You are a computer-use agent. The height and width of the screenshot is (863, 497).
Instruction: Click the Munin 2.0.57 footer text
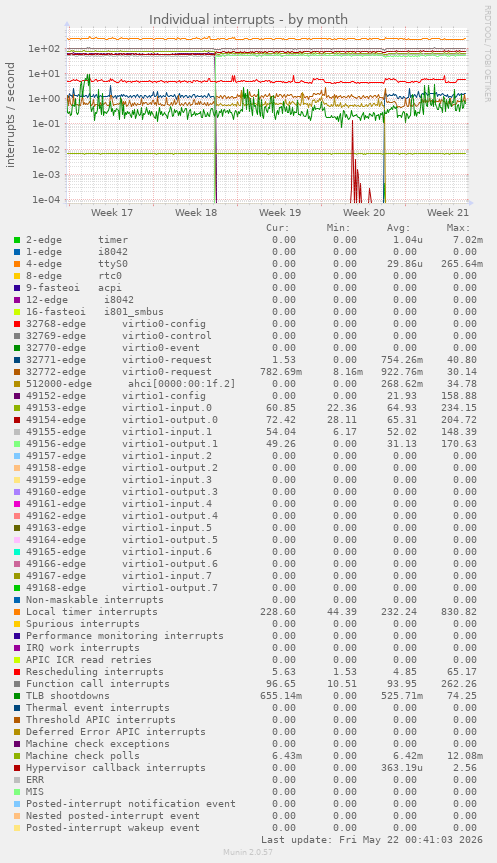(x=248, y=852)
